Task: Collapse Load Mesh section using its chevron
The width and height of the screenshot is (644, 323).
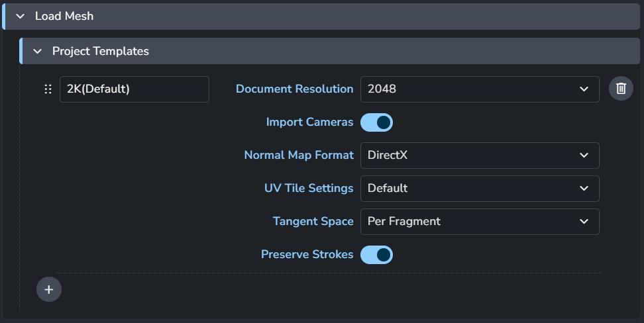Action: pyautogui.click(x=20, y=17)
